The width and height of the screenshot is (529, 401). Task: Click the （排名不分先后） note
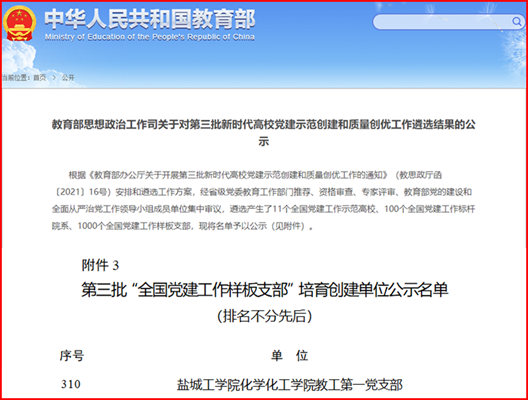[265, 316]
